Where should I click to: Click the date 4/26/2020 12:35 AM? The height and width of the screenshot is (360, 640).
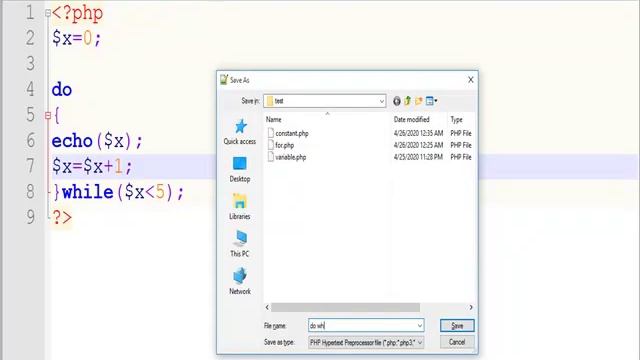coord(418,133)
